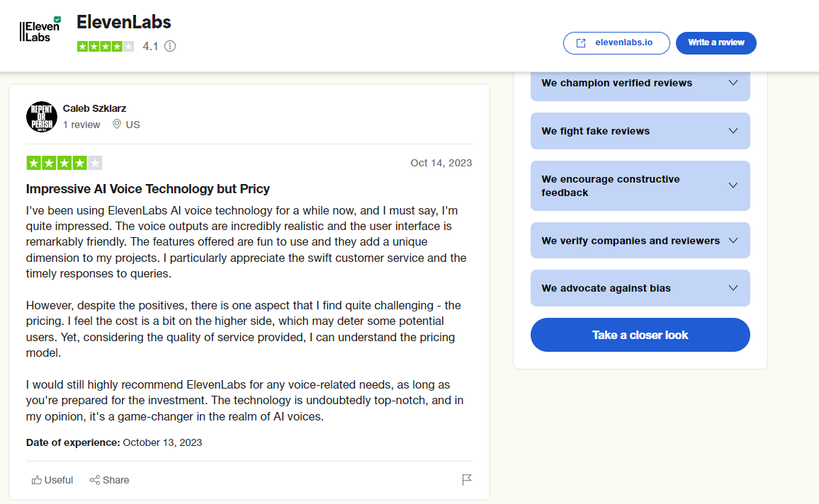Viewport: 819px width, 504px height.
Task: Click the header TrustScore star rating
Action: coord(106,46)
